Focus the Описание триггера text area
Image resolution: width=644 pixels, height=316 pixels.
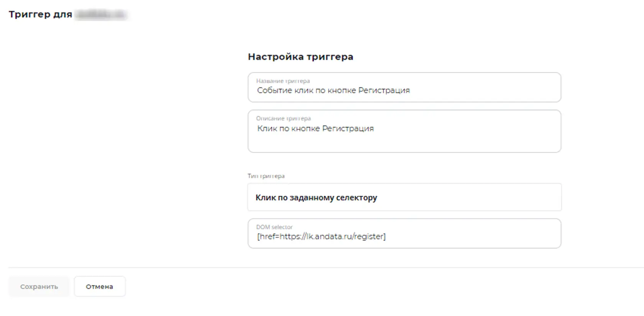404,131
